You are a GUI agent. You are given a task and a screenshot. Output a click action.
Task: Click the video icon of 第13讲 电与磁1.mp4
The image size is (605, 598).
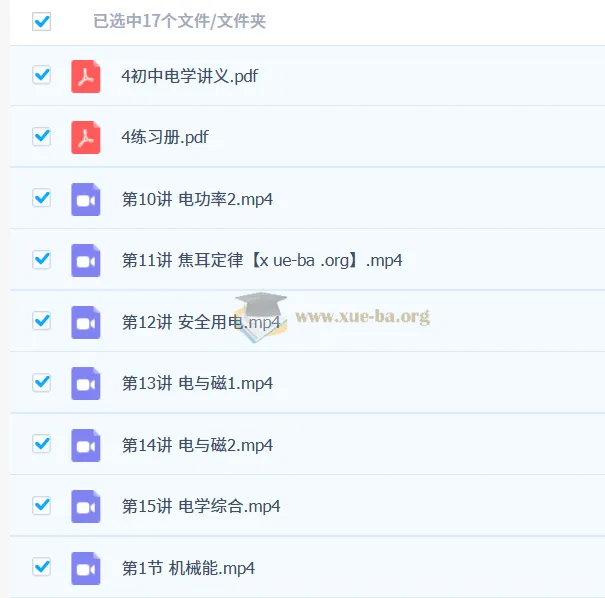(x=86, y=383)
